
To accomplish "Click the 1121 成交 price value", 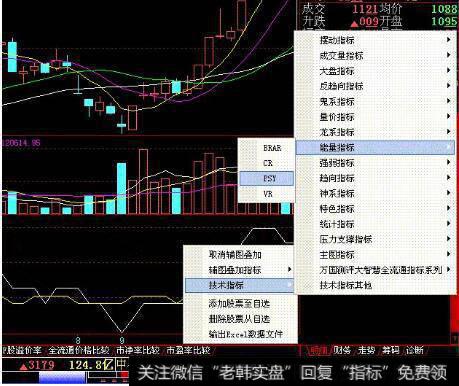I will (365, 9).
